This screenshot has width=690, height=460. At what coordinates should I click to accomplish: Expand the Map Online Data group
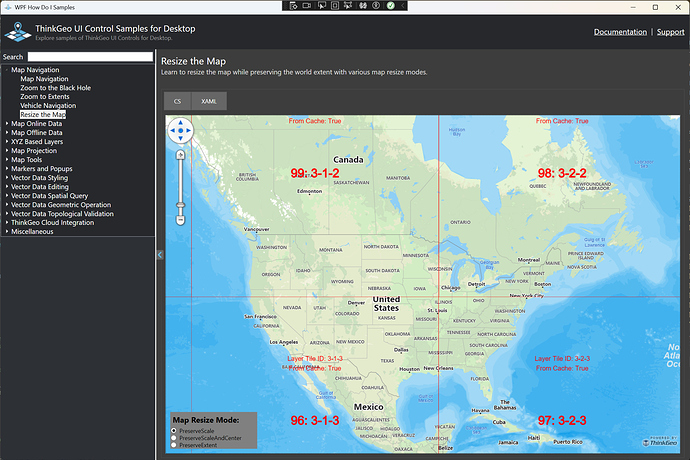click(x=7, y=124)
